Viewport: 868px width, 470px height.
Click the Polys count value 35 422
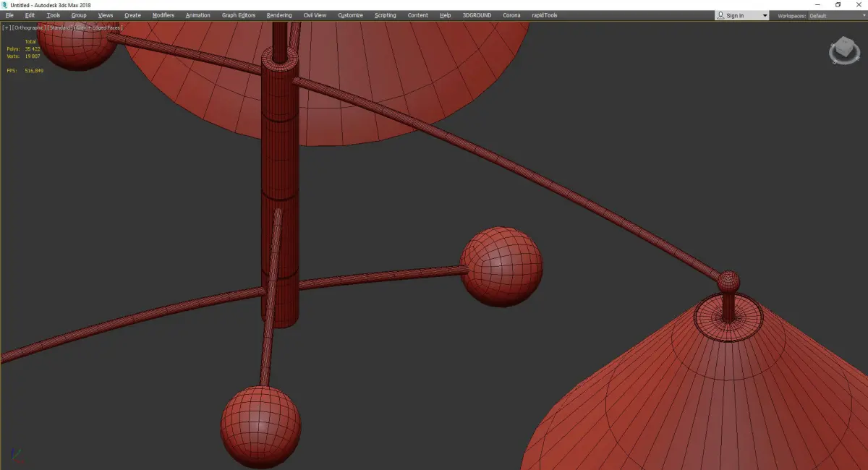pyautogui.click(x=33, y=49)
